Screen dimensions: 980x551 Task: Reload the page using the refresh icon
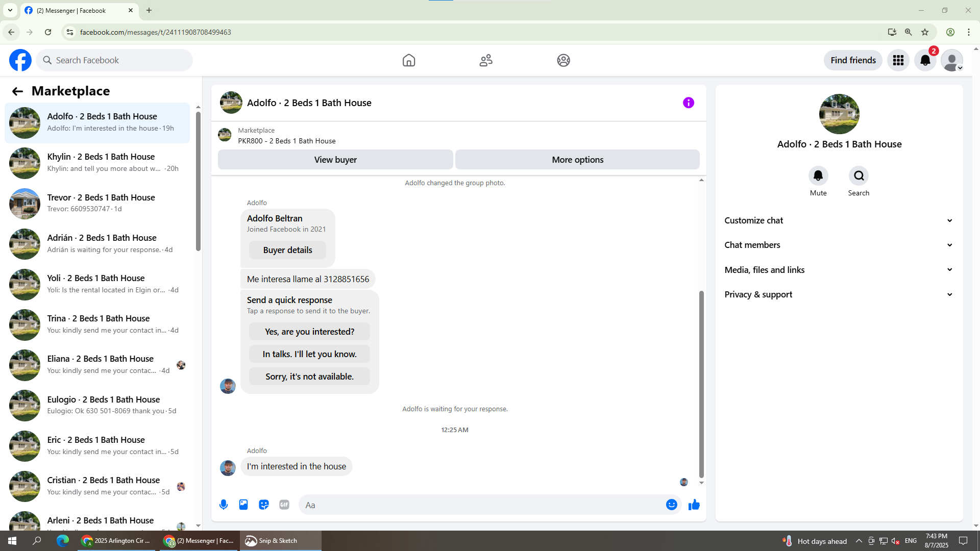(x=48, y=32)
